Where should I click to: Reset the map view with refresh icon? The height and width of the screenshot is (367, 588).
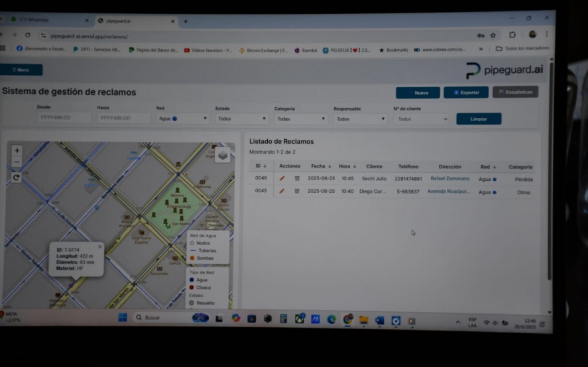click(17, 177)
